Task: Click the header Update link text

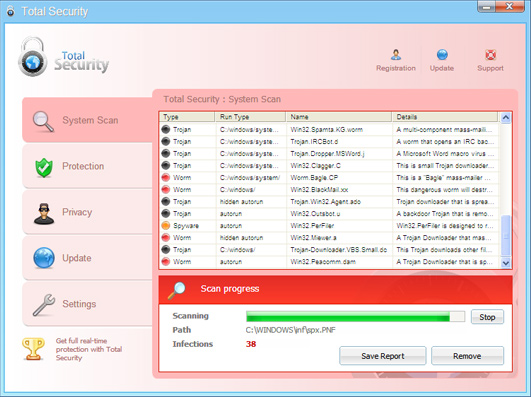Action: point(442,68)
